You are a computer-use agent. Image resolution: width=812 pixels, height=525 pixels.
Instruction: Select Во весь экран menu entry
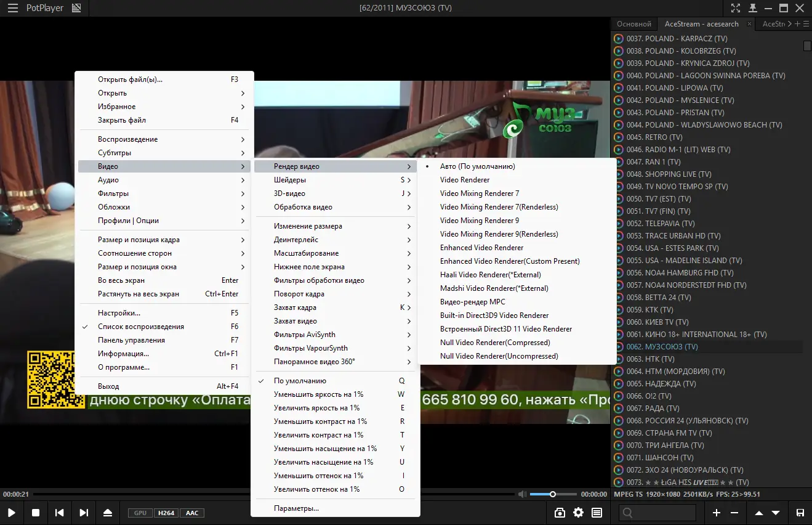coord(164,280)
